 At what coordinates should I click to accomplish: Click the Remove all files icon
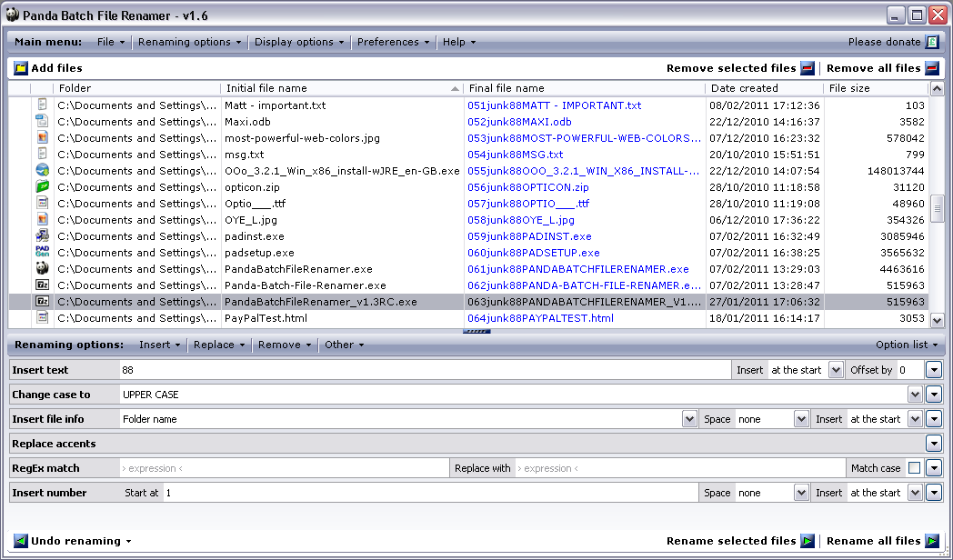(x=932, y=68)
